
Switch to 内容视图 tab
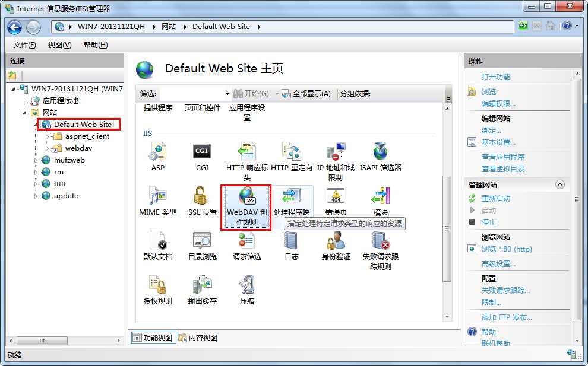click(198, 338)
